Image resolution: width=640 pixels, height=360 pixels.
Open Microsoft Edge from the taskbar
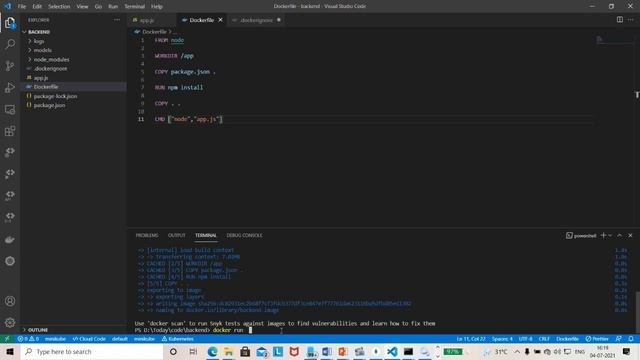coord(212,351)
